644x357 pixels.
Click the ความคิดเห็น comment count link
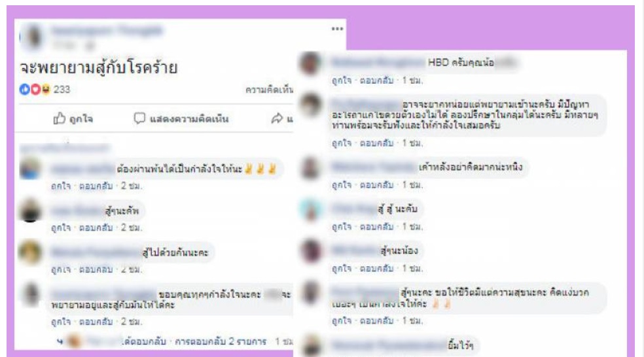(270, 90)
